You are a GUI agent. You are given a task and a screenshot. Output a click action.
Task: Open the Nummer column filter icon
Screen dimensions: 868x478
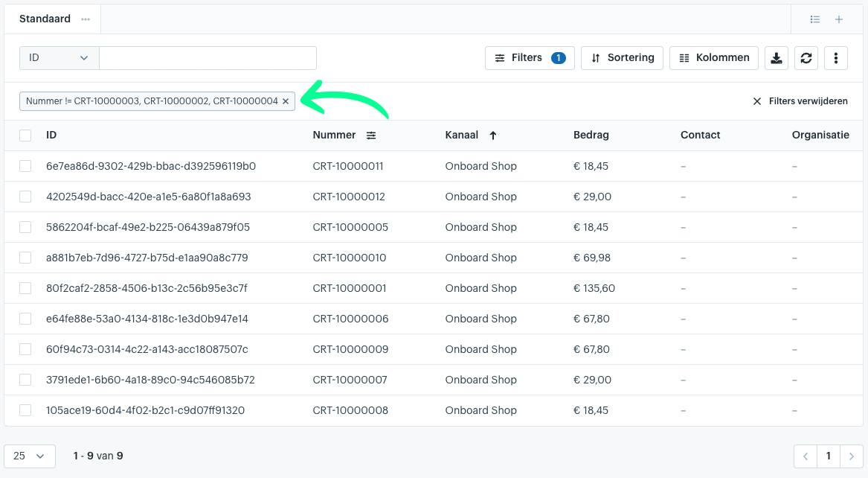coord(371,136)
